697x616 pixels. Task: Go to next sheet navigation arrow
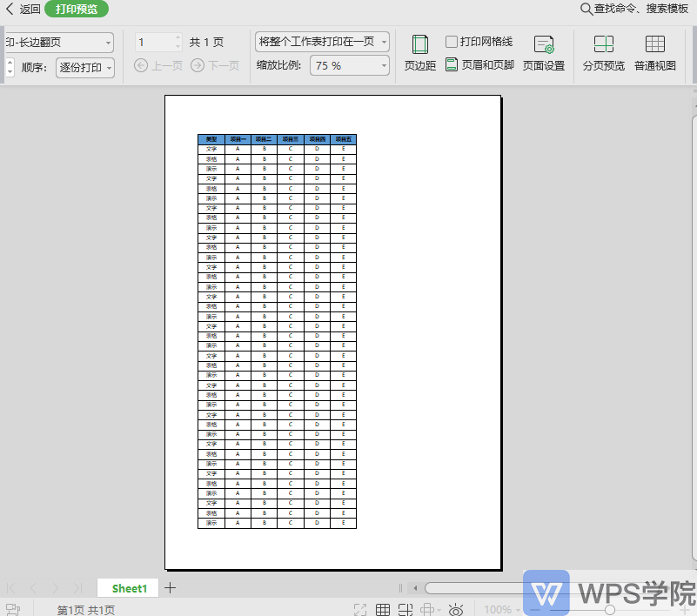click(x=56, y=588)
